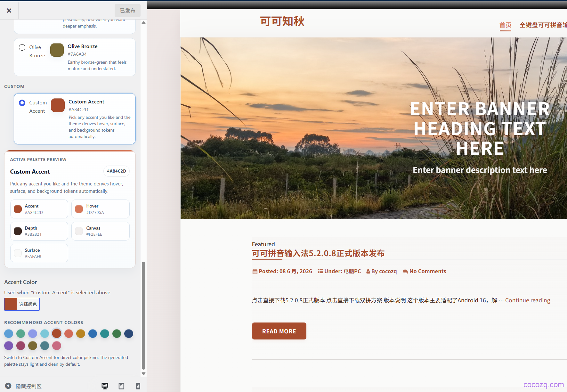Click the Depth #3B2821 palette token
This screenshot has width=567, height=392.
[39, 231]
